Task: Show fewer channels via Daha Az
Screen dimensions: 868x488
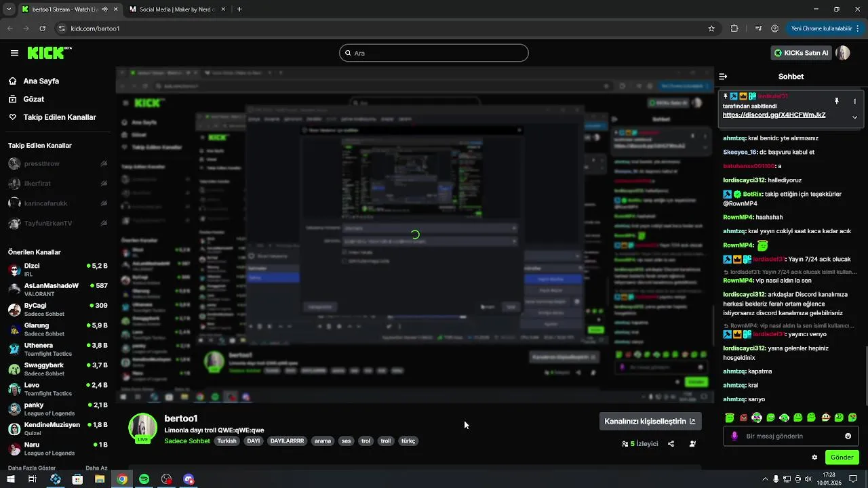Action: pyautogui.click(x=96, y=468)
